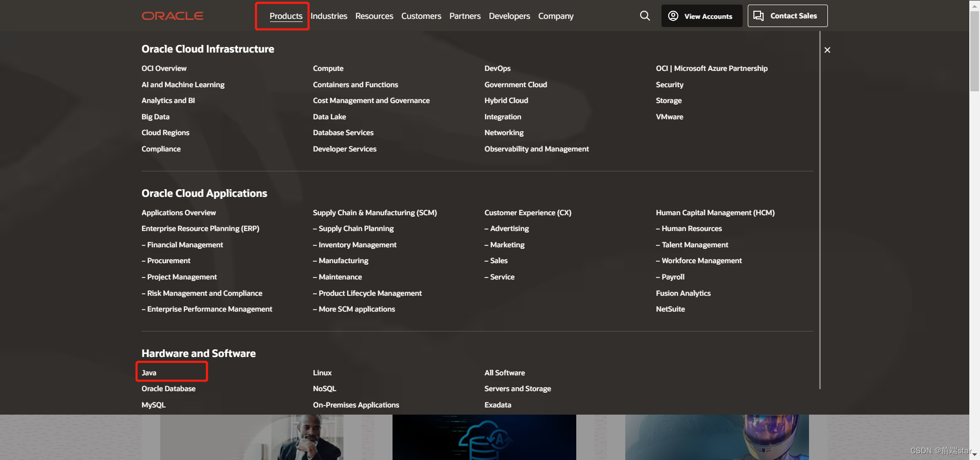Go to Exadata
This screenshot has width=980, height=460.
tap(498, 405)
